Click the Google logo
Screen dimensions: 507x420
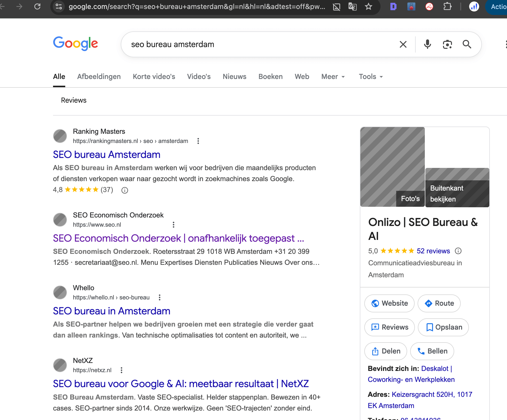[75, 44]
